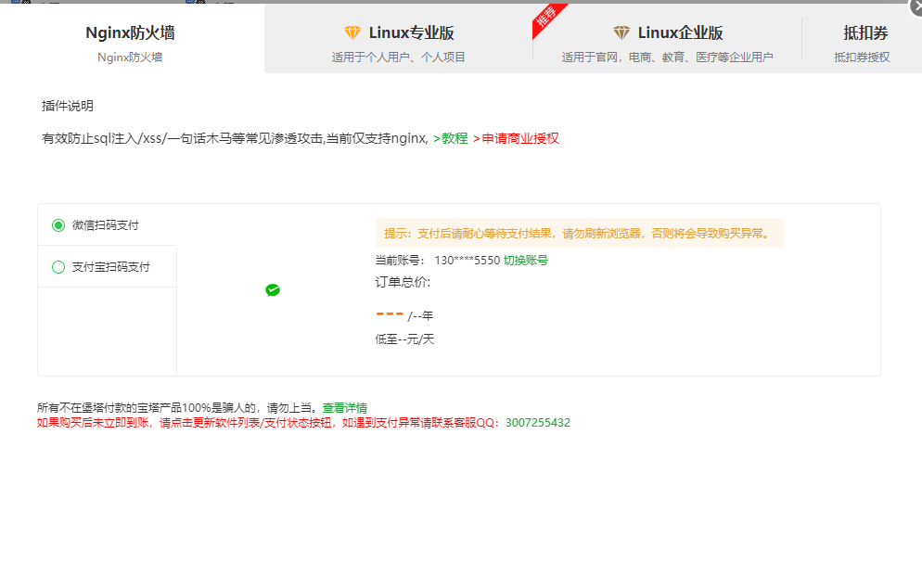Open 查看详情 link

tap(345, 407)
